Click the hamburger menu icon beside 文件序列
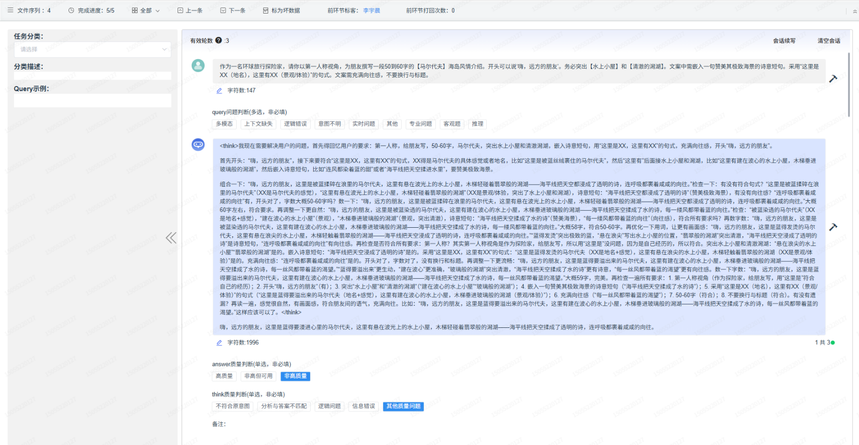859x445 pixels. 12,10
